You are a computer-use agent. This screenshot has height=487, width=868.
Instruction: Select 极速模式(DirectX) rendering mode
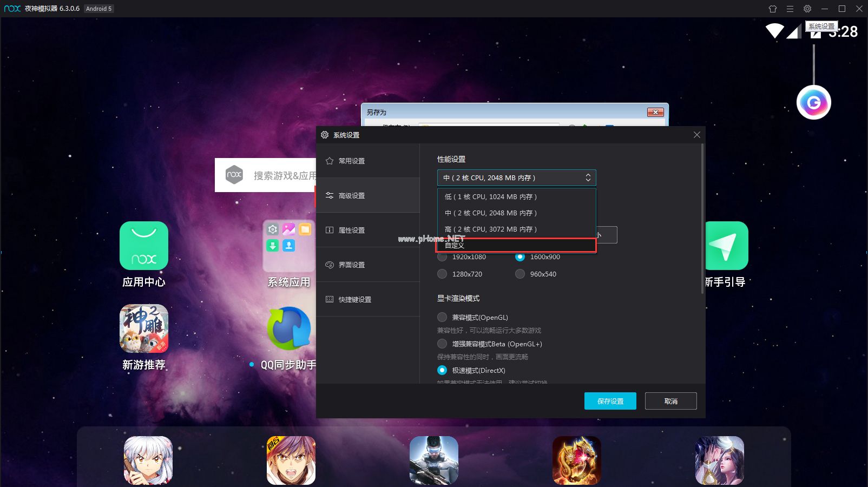(x=442, y=370)
